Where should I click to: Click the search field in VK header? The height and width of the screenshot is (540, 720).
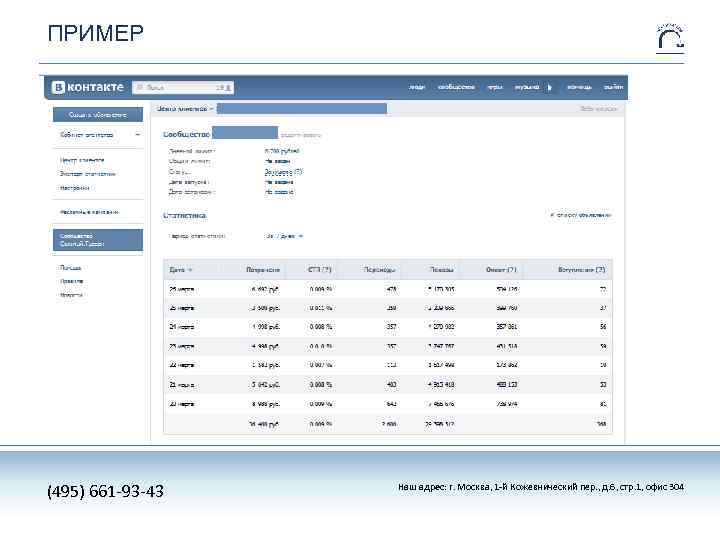[183, 87]
